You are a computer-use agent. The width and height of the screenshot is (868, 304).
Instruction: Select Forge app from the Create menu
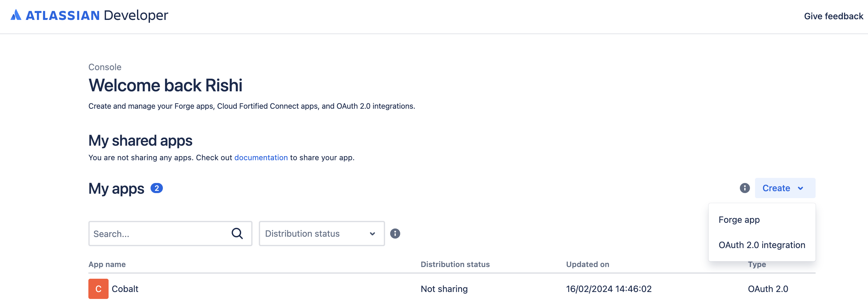[739, 219]
